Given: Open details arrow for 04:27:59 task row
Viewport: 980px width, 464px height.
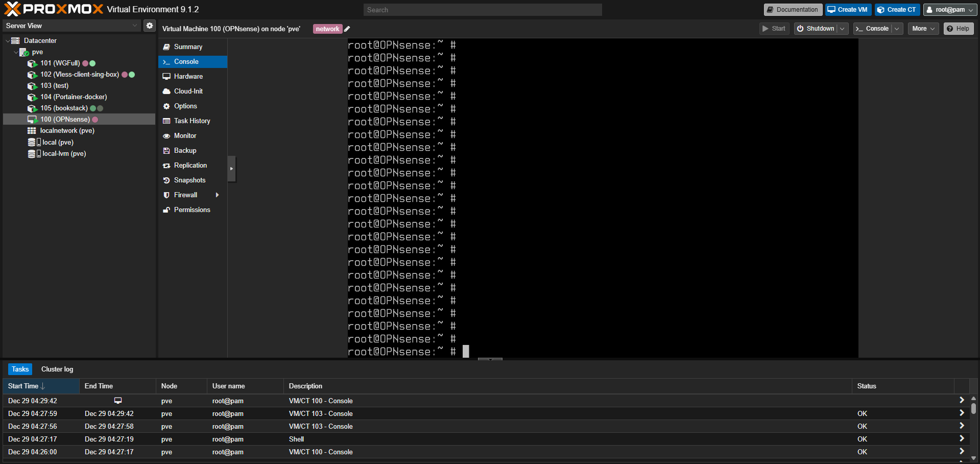Looking at the screenshot, I should pyautogui.click(x=962, y=413).
